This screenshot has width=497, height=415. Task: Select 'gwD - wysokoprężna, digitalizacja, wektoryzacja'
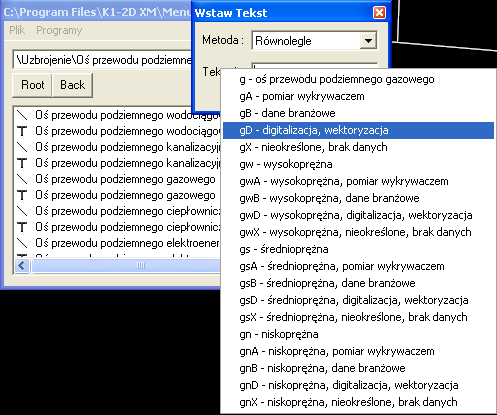pos(358,215)
